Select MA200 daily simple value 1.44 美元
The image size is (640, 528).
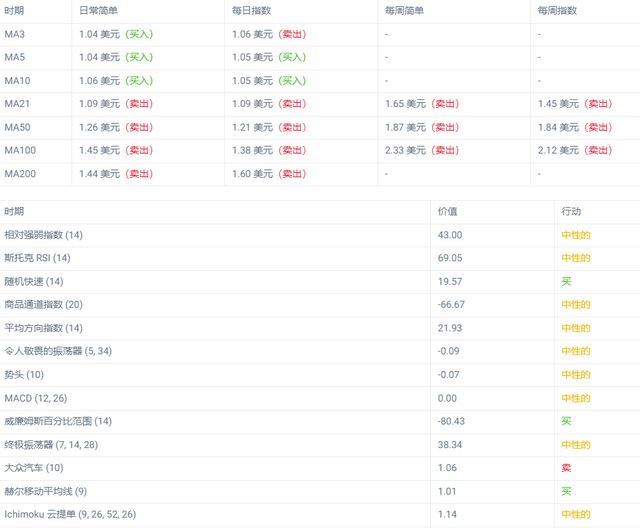tap(100, 174)
